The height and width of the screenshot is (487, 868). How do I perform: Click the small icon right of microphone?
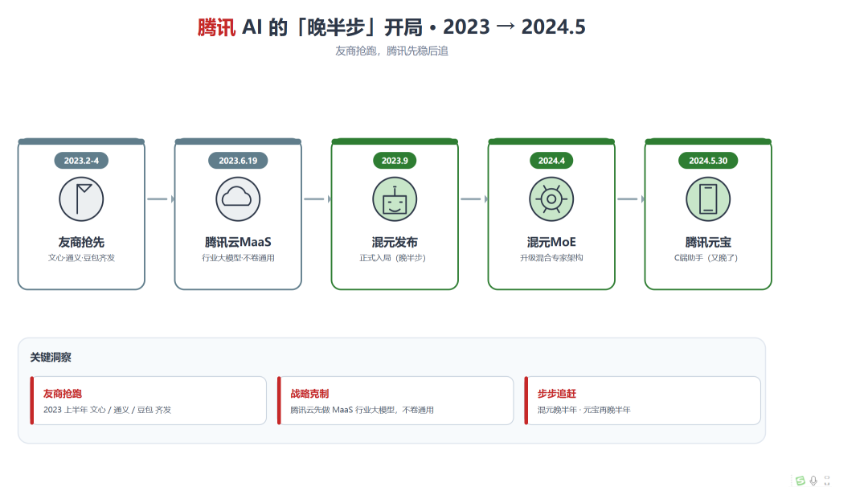pos(827,481)
